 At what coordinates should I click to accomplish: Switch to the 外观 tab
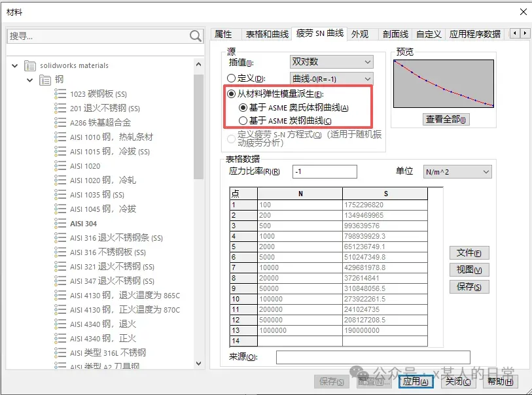coord(360,34)
